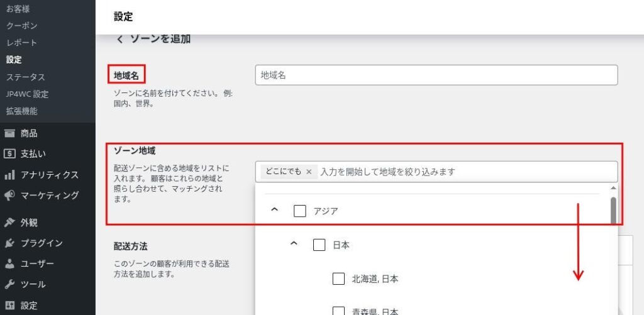Screen dimensions: 644x315
Task: Open JP4WC 設定 menu item
Action: click(x=27, y=94)
